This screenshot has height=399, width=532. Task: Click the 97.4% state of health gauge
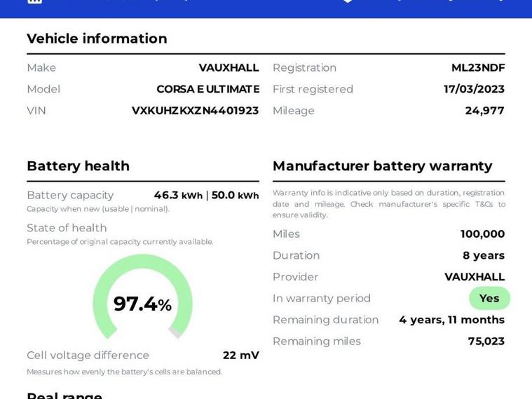tap(142, 297)
